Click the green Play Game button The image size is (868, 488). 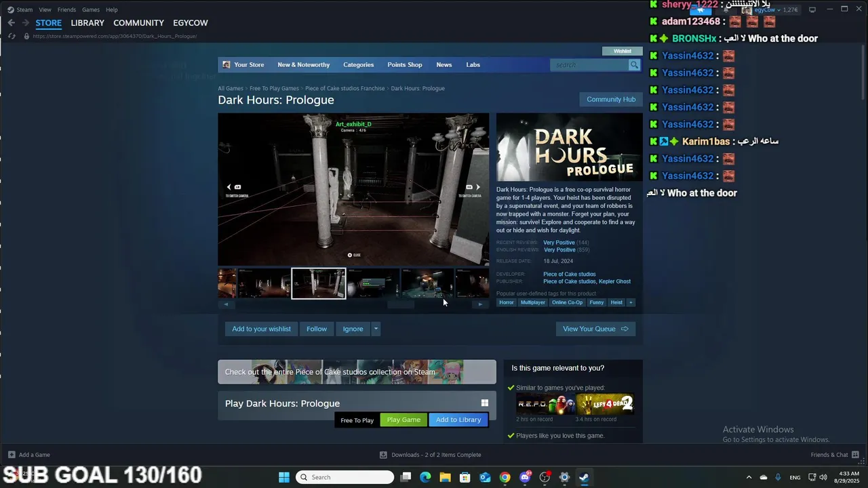(403, 420)
